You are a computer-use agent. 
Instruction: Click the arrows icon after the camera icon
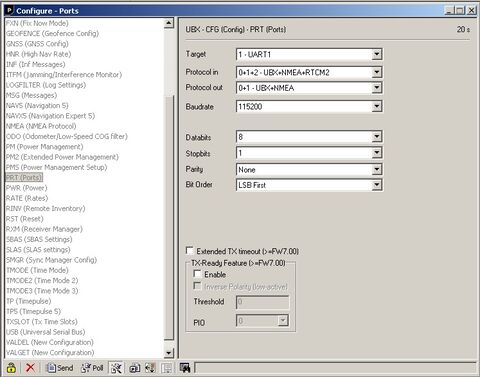pos(150,368)
